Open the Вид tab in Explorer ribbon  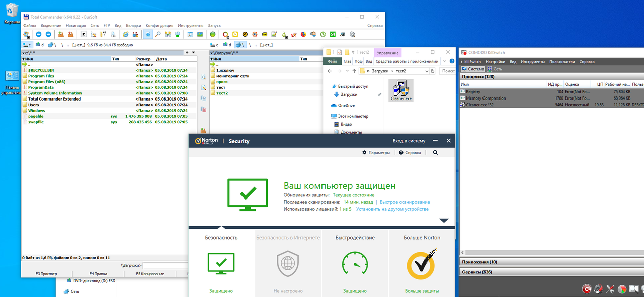point(369,61)
